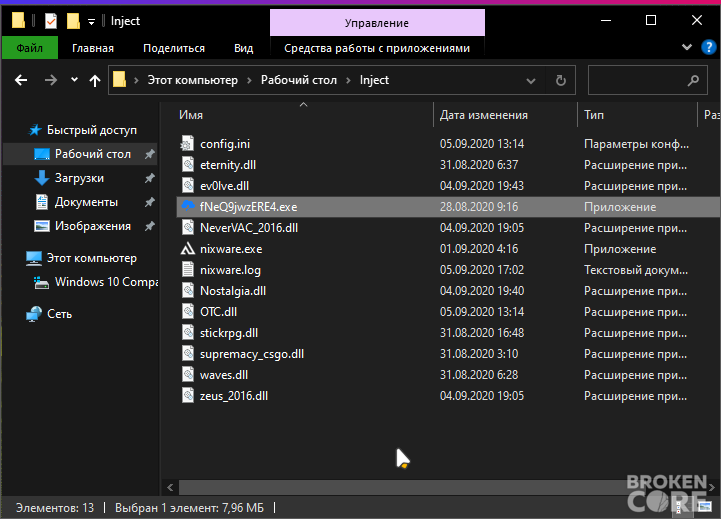Click the star icon of Быстрый доступ
Screen dimensions: 721x519
point(35,130)
